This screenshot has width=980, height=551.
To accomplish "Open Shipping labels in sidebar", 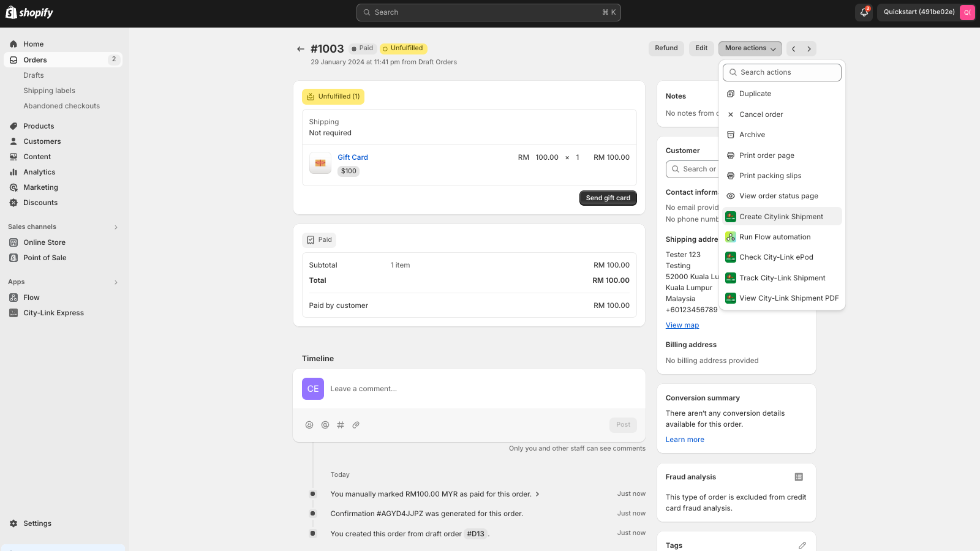I will pyautogui.click(x=49, y=91).
